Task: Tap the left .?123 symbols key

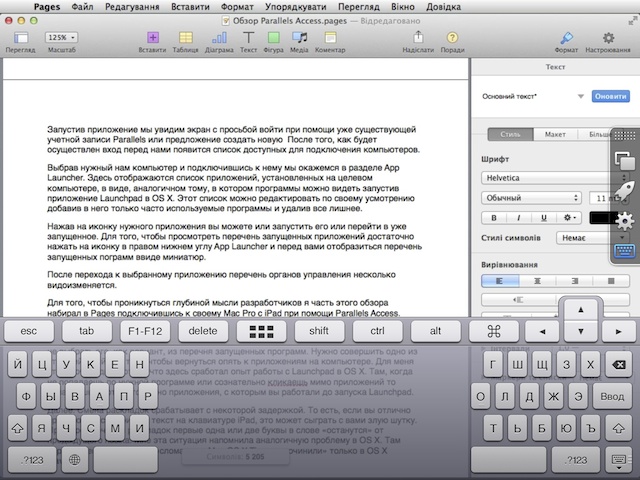Action: point(32,460)
